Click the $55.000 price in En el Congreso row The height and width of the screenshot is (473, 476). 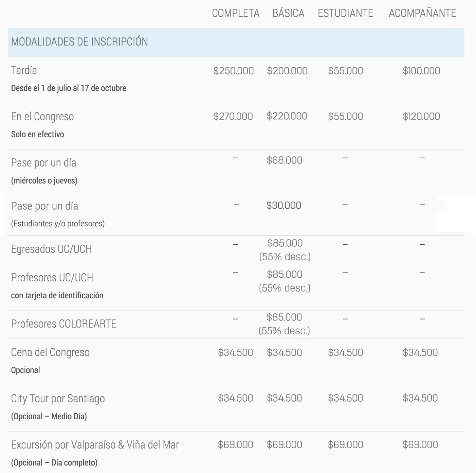(x=346, y=116)
